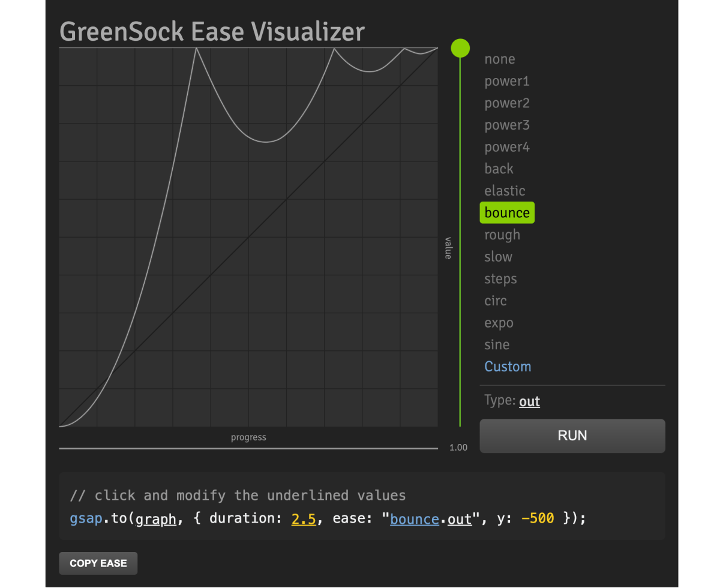
Task: Click the y value -500 in code
Action: [x=538, y=519]
